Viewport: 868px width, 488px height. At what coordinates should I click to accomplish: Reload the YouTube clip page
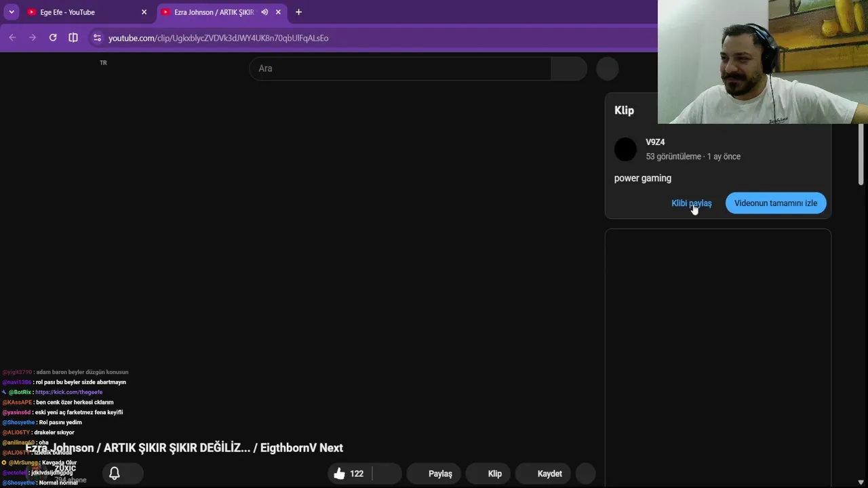(53, 38)
